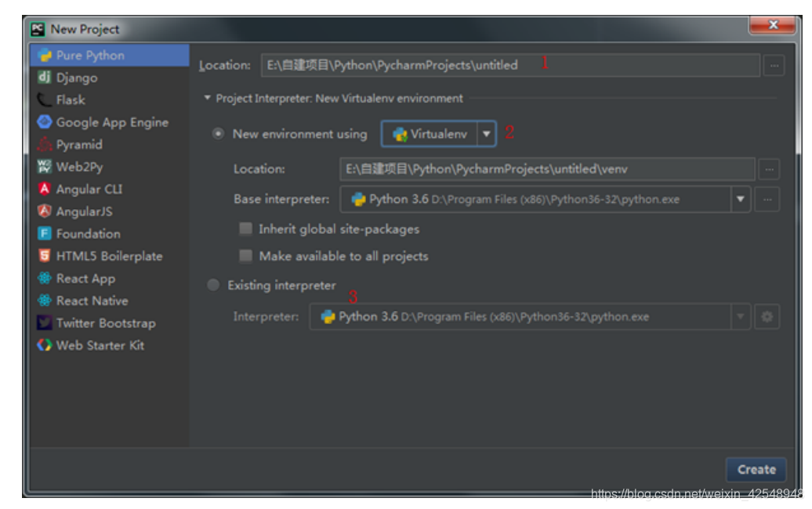Choose Pyramid project type label
Viewport: 812px width, 509px height.
79,144
